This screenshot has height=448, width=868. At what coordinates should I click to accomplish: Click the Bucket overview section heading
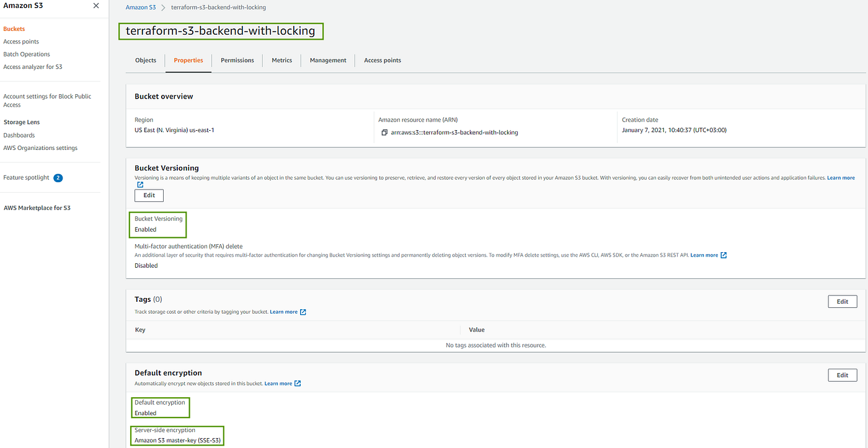click(x=164, y=97)
